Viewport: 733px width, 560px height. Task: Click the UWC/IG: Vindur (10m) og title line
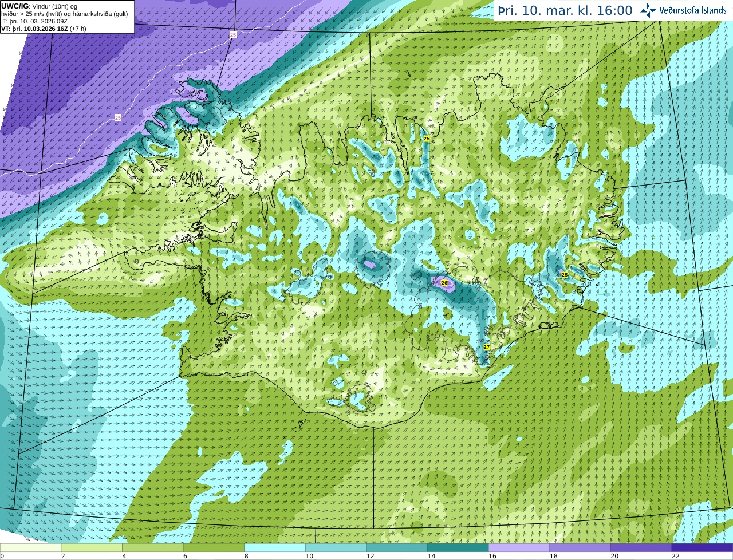[x=39, y=6]
